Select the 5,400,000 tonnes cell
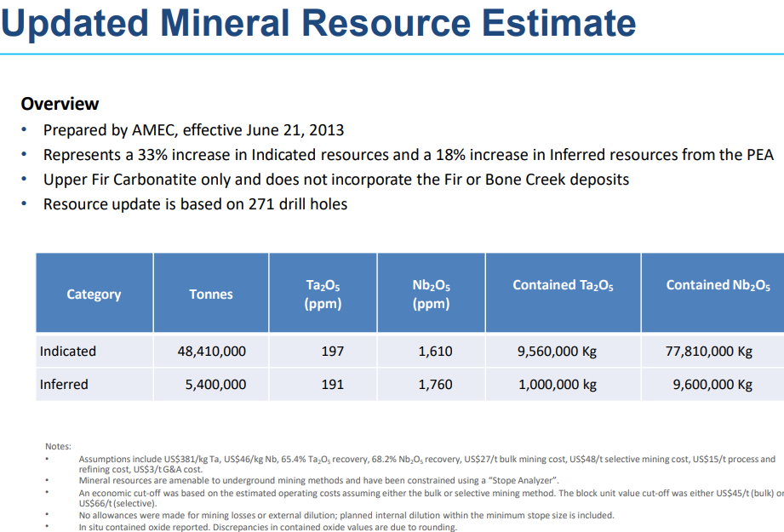 point(215,385)
